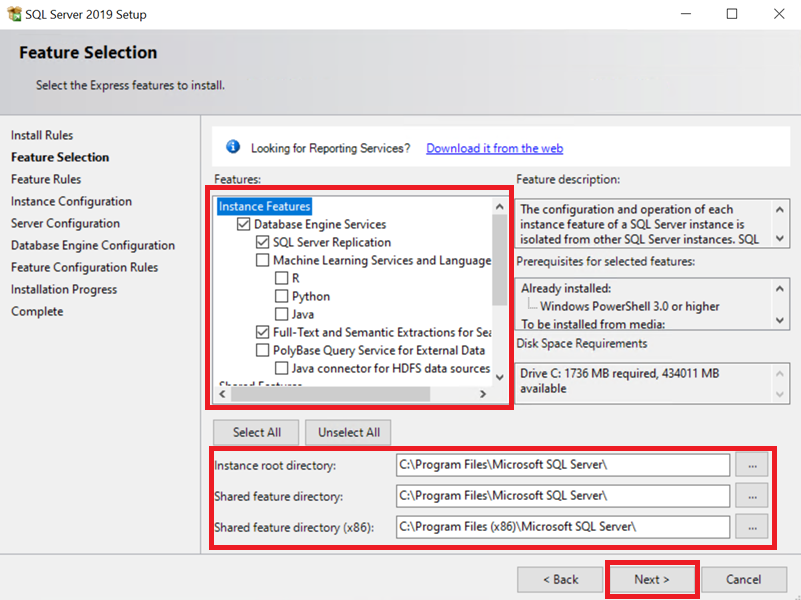Click the Select All button
The width and height of the screenshot is (801, 600).
(x=256, y=432)
